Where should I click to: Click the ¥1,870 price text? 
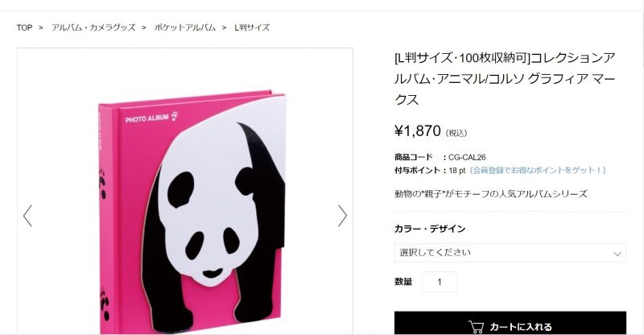[417, 131]
